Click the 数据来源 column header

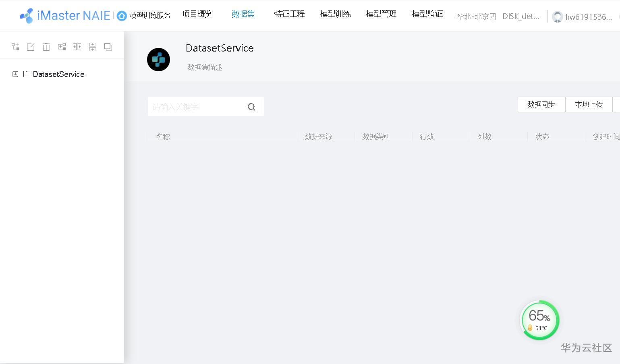[318, 136]
